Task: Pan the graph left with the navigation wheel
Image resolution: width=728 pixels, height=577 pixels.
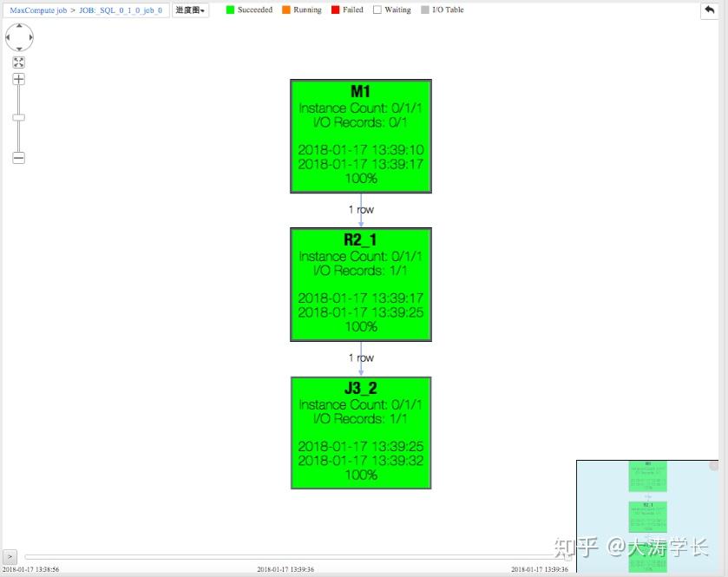Action: tap(8, 37)
